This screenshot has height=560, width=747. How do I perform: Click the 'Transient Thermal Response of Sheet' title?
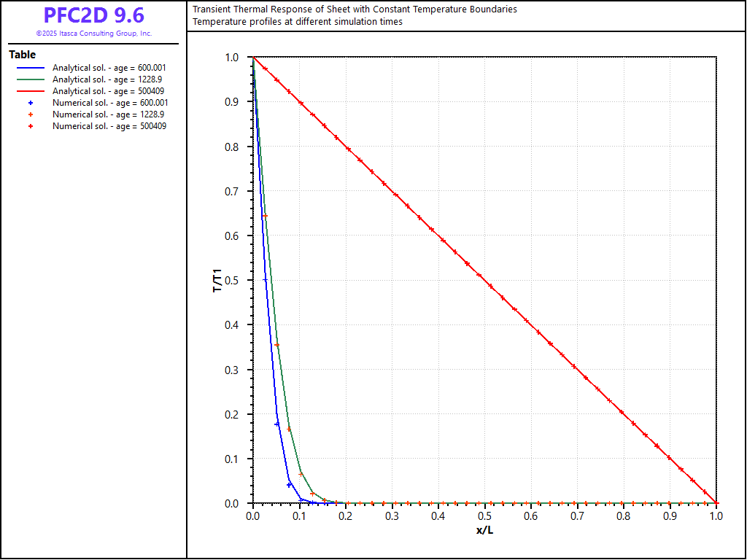click(x=355, y=9)
